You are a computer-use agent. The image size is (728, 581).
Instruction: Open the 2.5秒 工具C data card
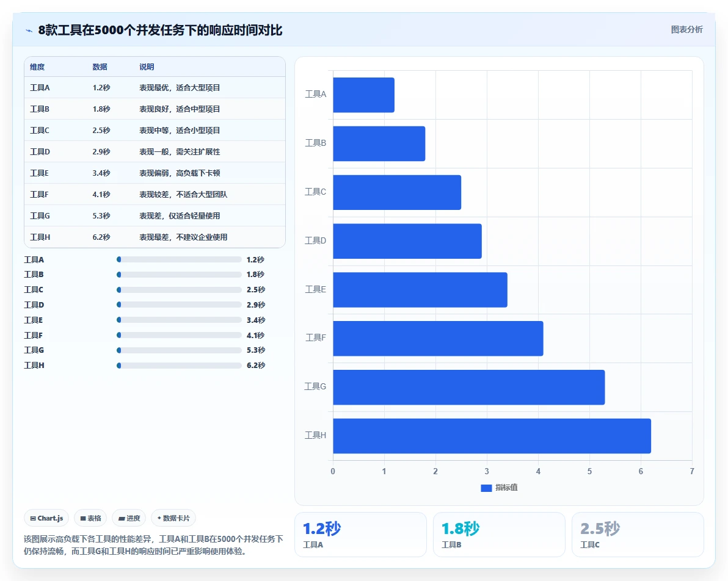pos(638,534)
